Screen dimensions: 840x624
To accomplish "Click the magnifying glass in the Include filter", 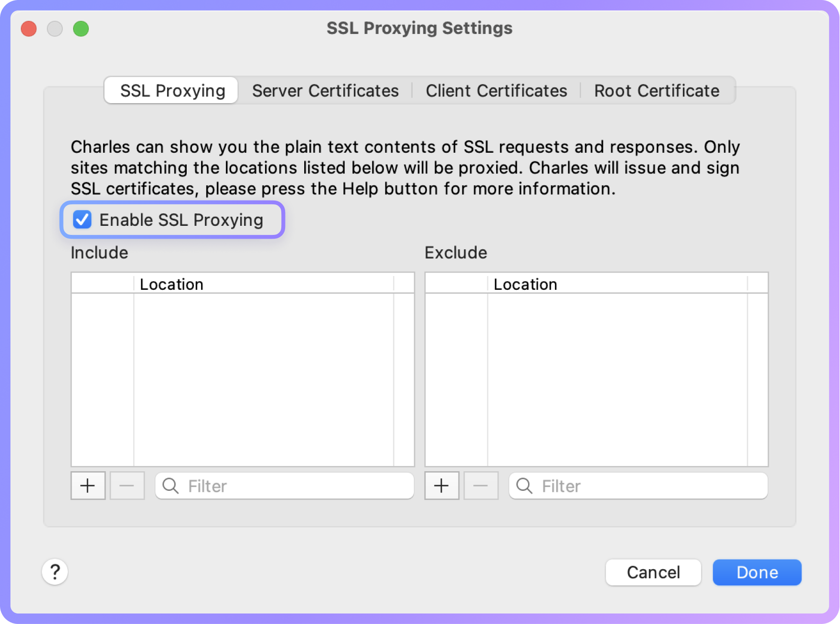I will [170, 486].
